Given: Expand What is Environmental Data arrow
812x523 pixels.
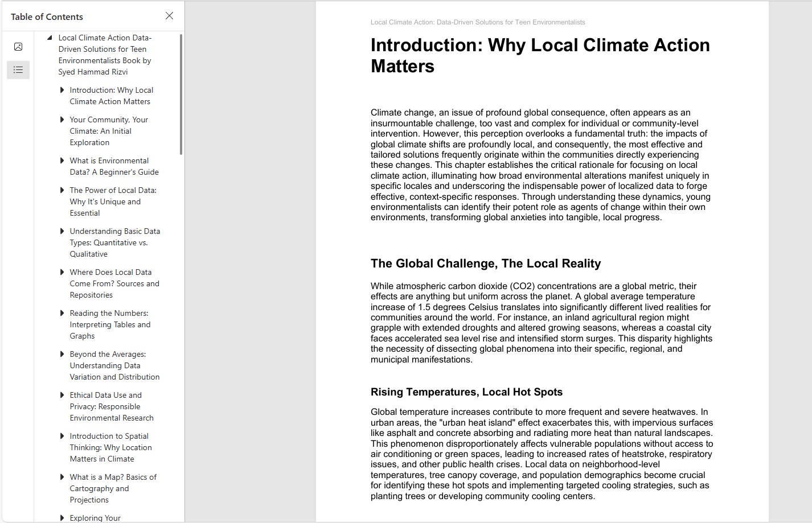Looking at the screenshot, I should click(61, 160).
